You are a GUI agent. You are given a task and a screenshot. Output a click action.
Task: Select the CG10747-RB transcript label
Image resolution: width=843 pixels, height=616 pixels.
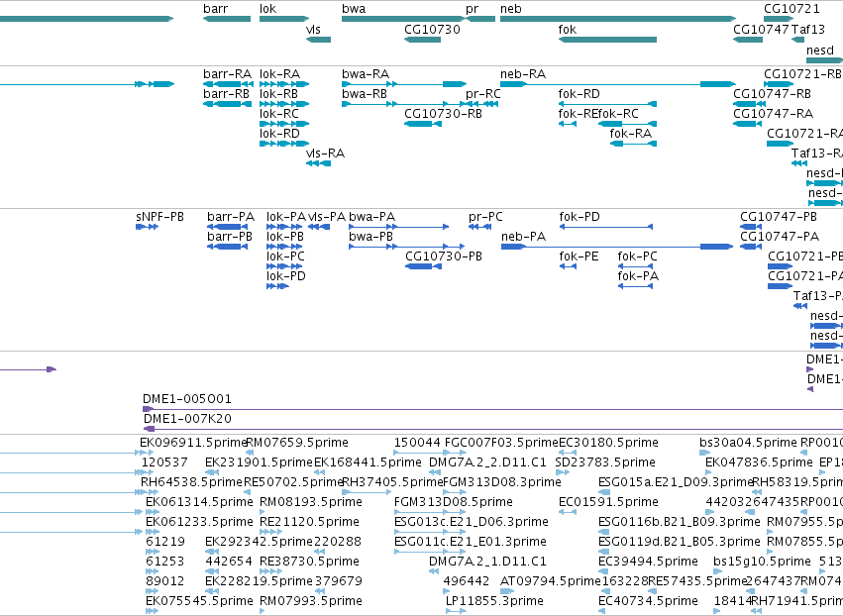coord(772,93)
